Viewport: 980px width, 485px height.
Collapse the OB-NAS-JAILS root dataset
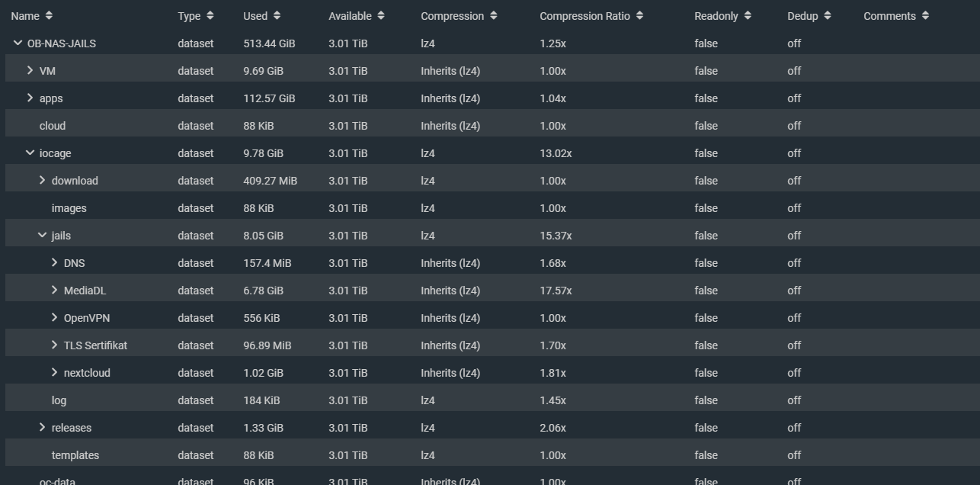click(x=18, y=43)
